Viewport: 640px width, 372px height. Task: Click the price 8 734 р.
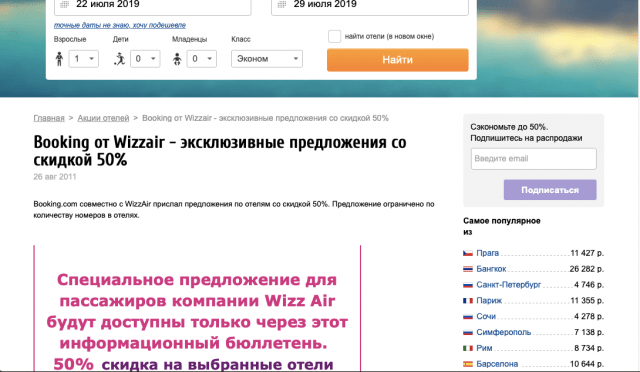589,348
